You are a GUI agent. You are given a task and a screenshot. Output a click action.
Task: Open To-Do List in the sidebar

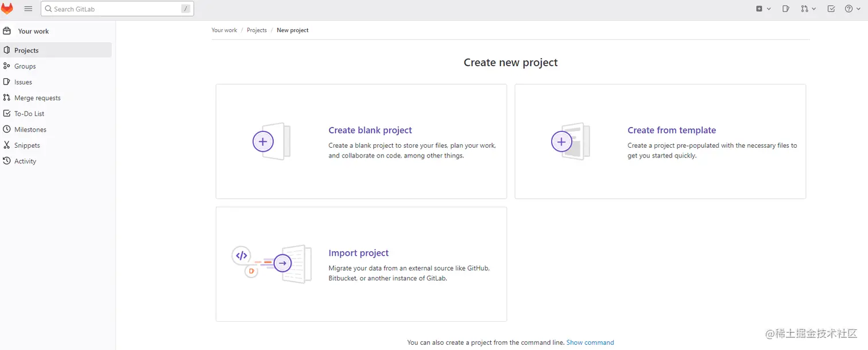[29, 114]
